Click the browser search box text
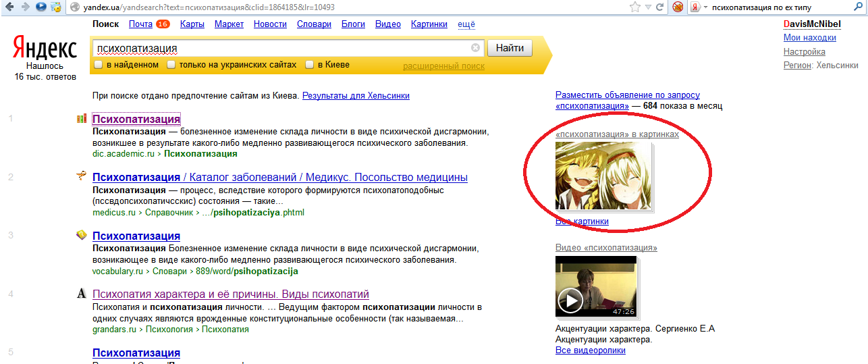 [x=761, y=7]
